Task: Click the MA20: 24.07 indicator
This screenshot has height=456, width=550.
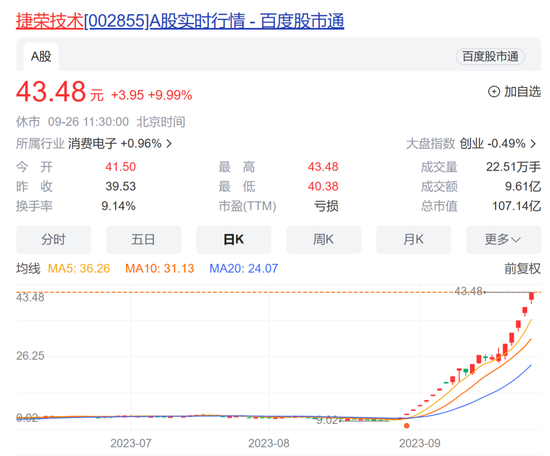Action: coord(244,269)
